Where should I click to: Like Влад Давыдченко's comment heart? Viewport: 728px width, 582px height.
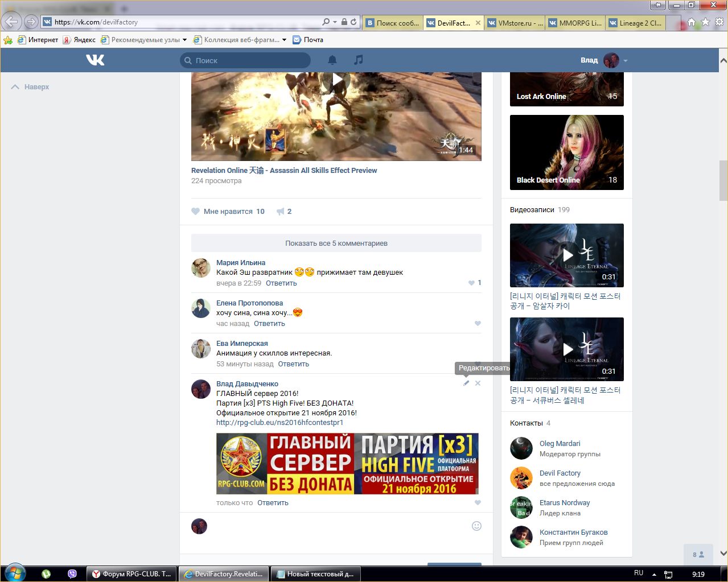click(478, 502)
